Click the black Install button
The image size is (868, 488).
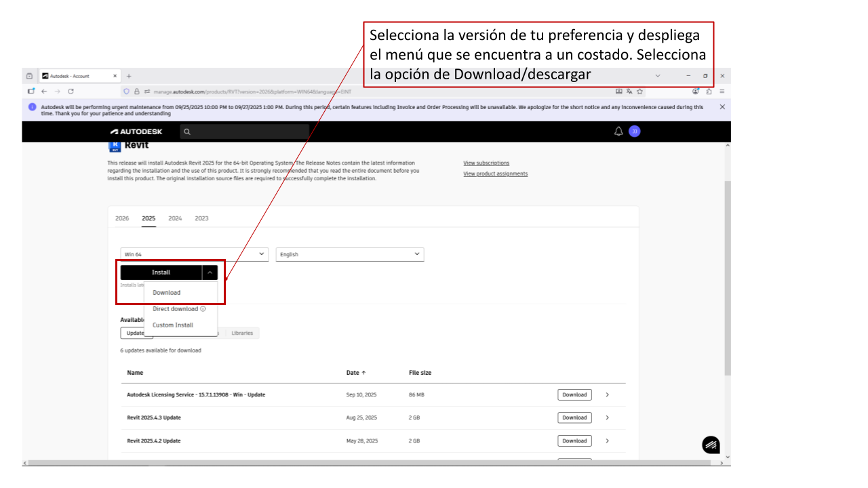tap(161, 272)
